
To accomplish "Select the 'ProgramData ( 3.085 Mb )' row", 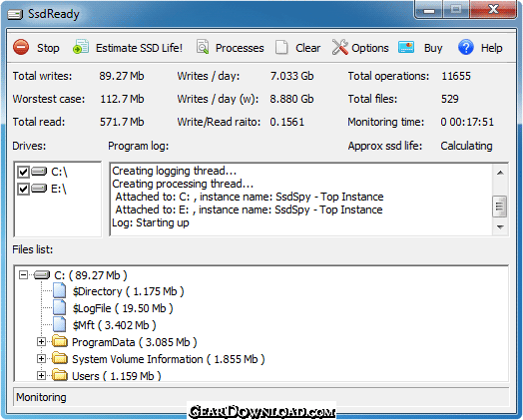I will 135,342.
